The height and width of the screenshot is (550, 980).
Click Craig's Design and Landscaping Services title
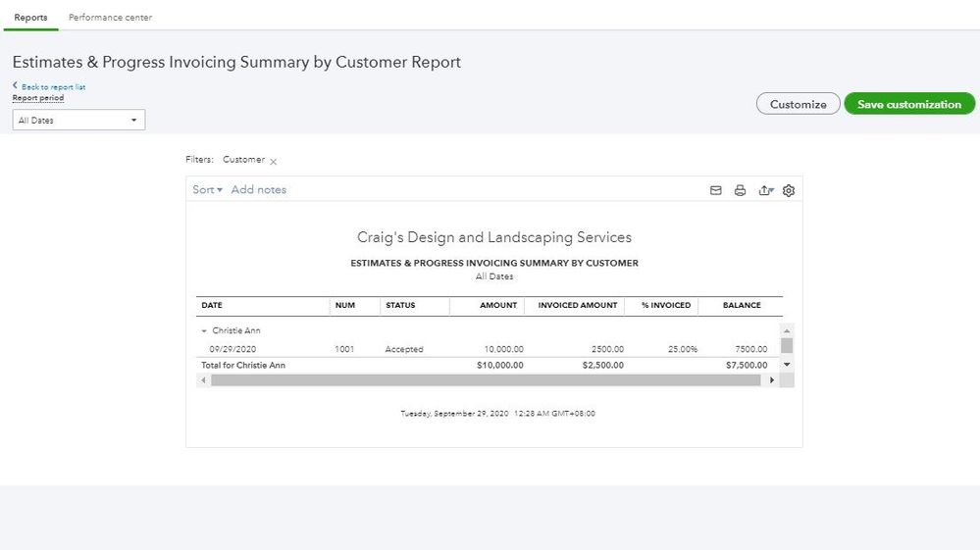(494, 237)
